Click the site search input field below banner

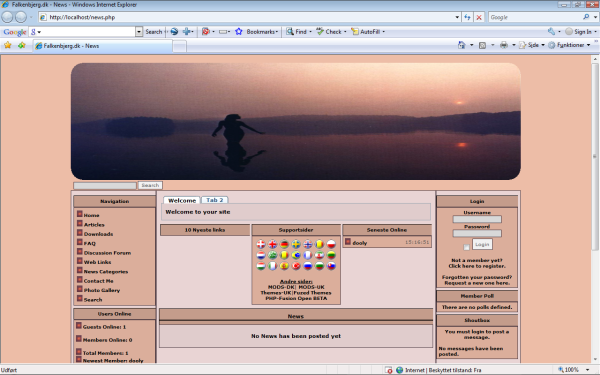point(105,186)
